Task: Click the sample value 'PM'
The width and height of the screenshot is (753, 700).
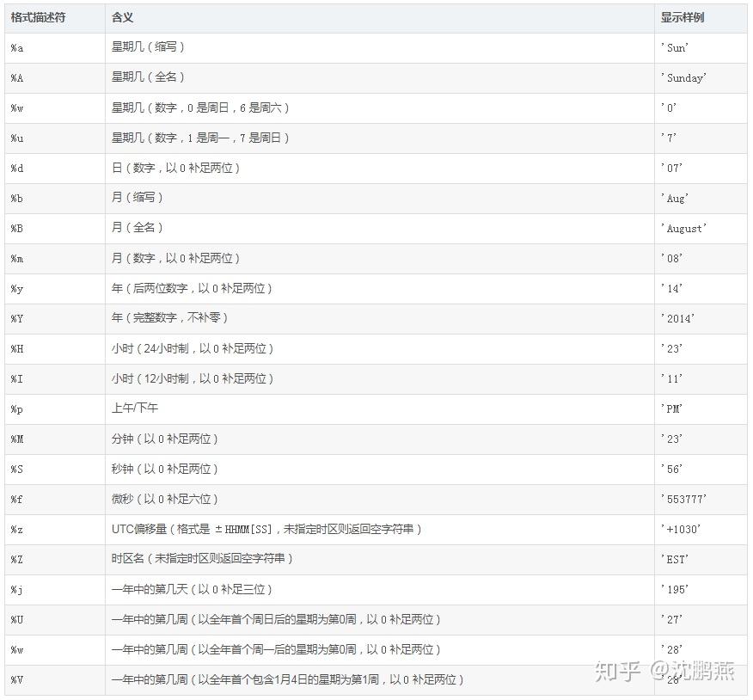Action: click(x=671, y=408)
